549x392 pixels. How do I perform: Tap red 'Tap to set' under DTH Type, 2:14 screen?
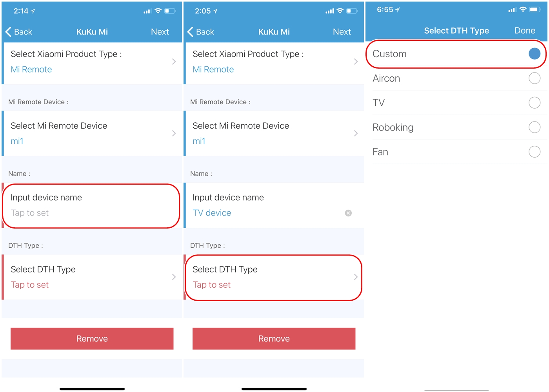(x=30, y=285)
